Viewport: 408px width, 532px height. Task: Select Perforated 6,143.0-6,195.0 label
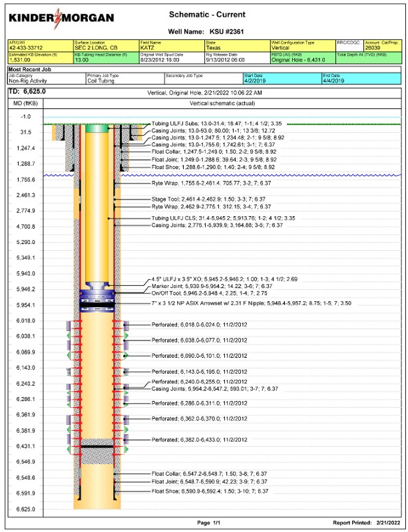pyautogui.click(x=200, y=372)
